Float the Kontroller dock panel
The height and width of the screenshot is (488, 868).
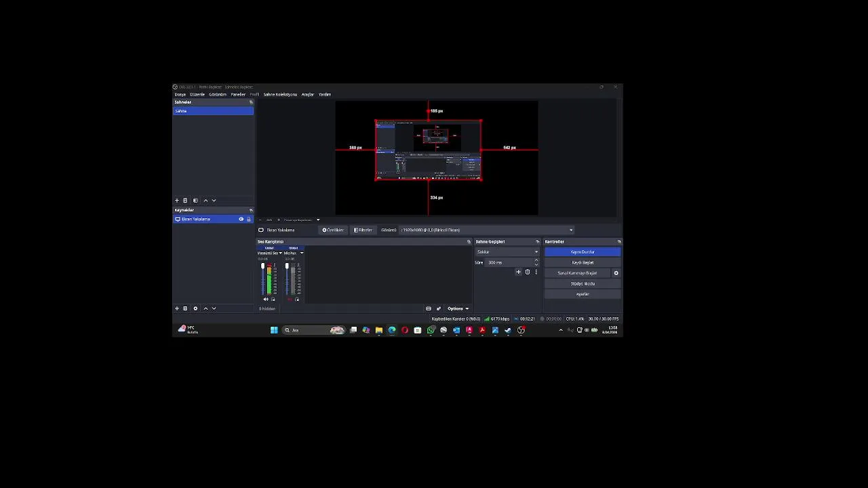click(619, 242)
